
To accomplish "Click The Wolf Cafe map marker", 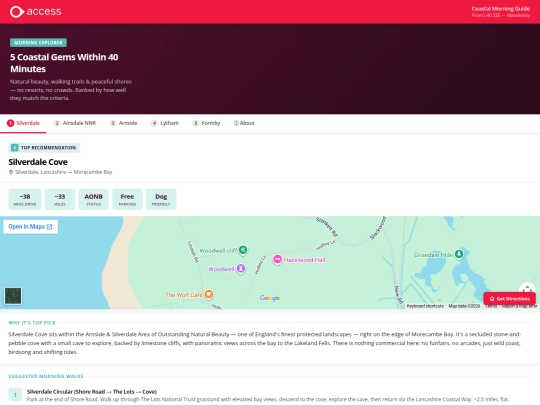I will [x=209, y=294].
